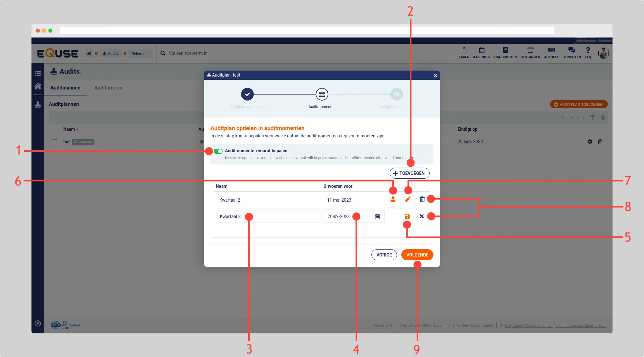Click the audits stamp icon in the sidebar
Screen dimensions: 644x357
pos(38,105)
